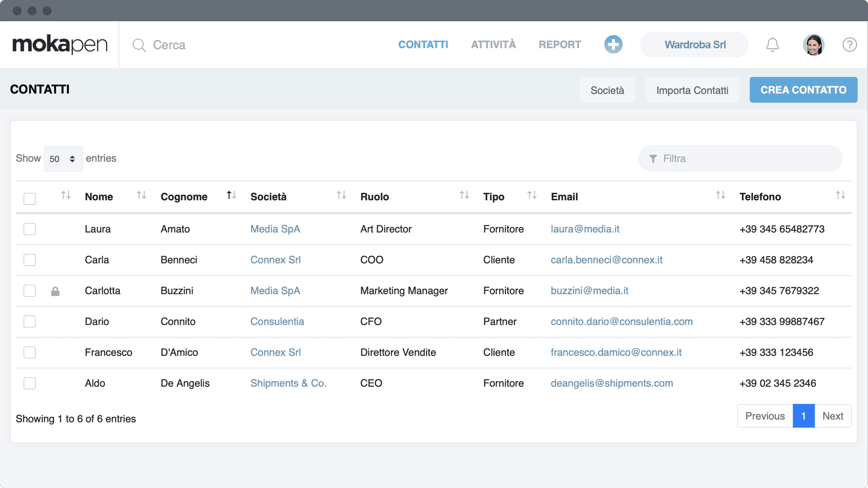
Task: Click the blue plus add icon
Action: click(613, 44)
